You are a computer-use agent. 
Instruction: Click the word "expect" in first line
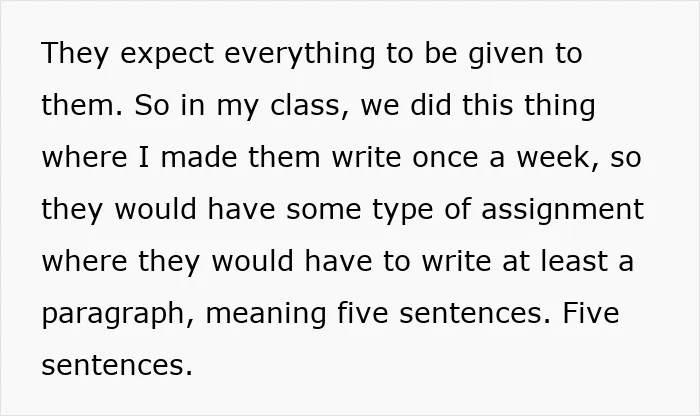[167, 55]
